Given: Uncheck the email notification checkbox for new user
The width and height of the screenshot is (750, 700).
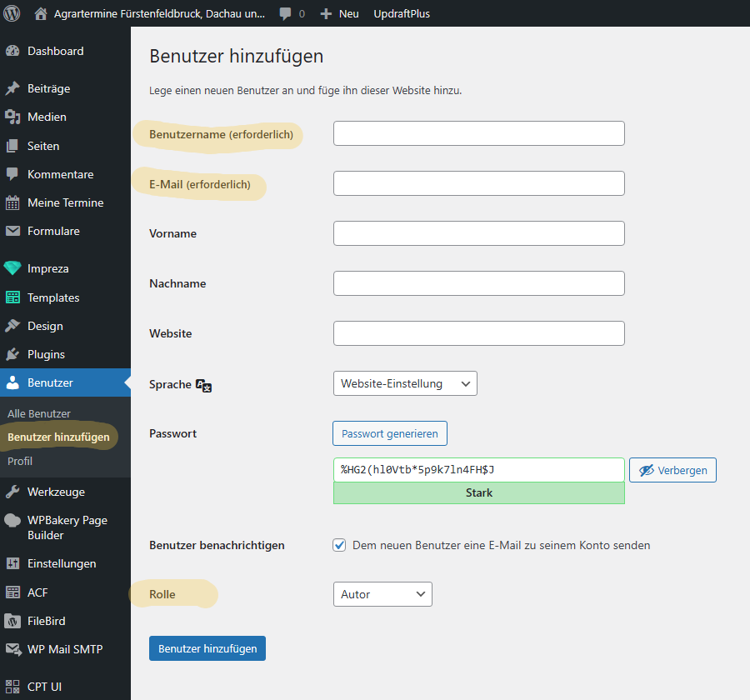Looking at the screenshot, I should tap(339, 545).
